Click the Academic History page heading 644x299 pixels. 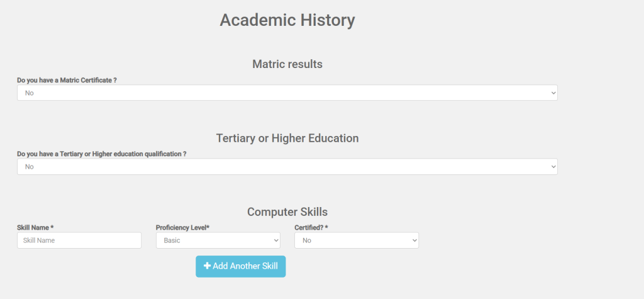pos(287,20)
